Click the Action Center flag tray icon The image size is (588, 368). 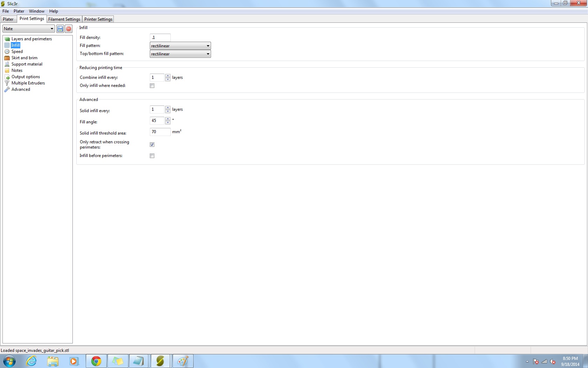(536, 361)
